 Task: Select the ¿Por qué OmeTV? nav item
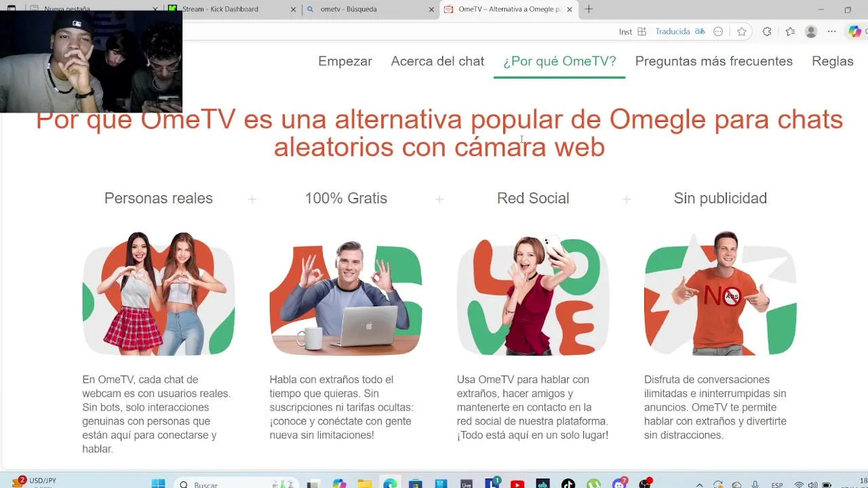[x=559, y=61]
